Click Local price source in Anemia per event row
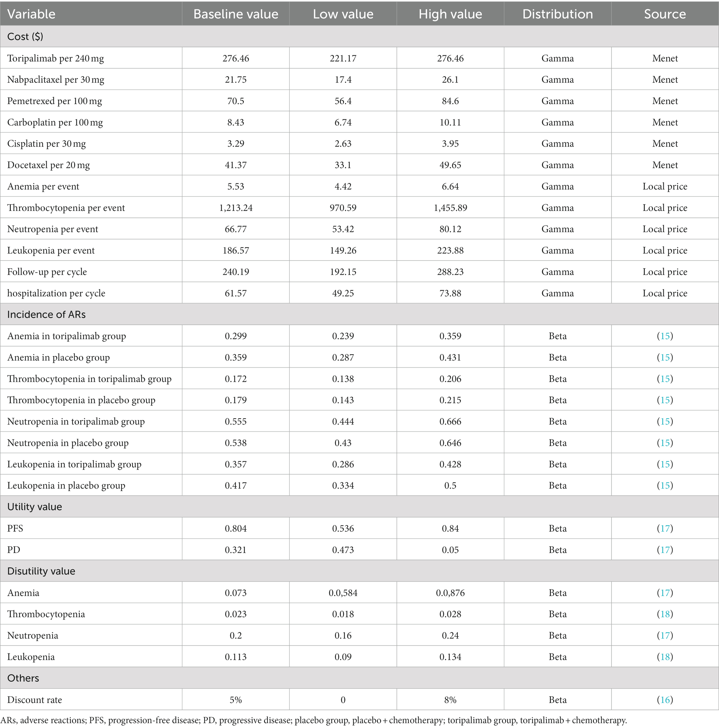The image size is (719, 728). coord(665,187)
